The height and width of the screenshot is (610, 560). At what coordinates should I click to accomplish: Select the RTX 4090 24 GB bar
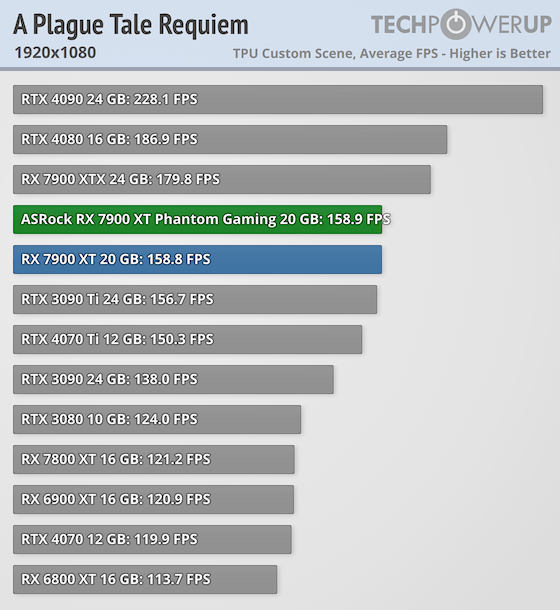(278, 100)
